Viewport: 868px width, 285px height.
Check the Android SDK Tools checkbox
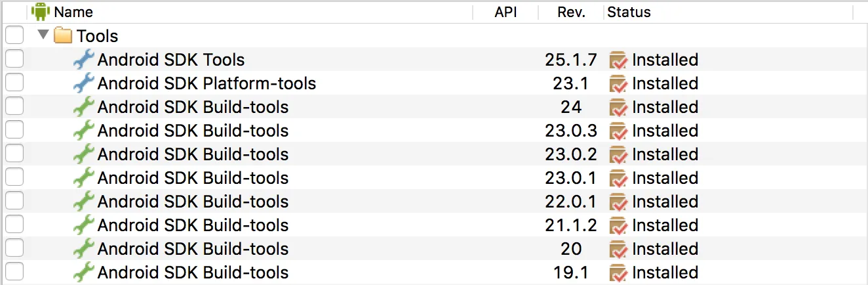[x=14, y=59]
